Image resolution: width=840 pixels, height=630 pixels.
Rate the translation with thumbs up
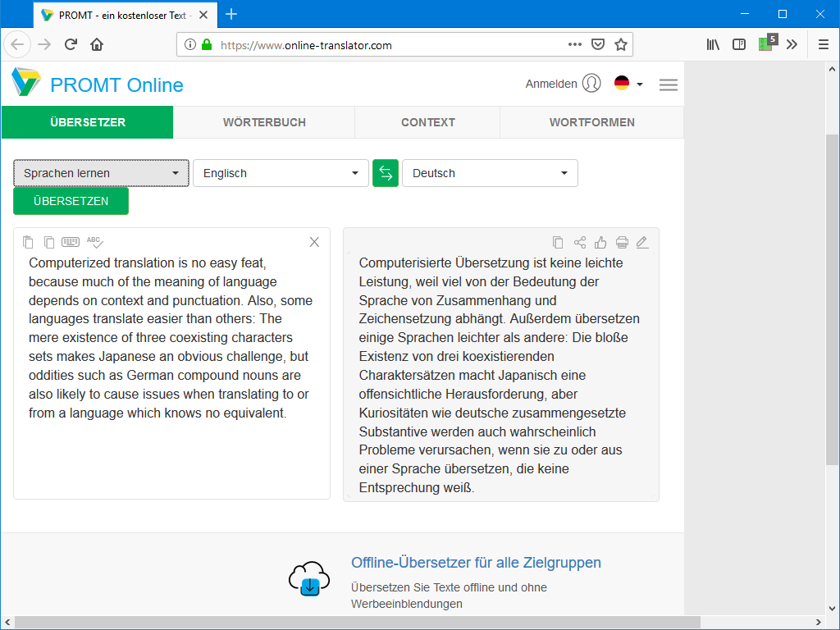tap(600, 243)
